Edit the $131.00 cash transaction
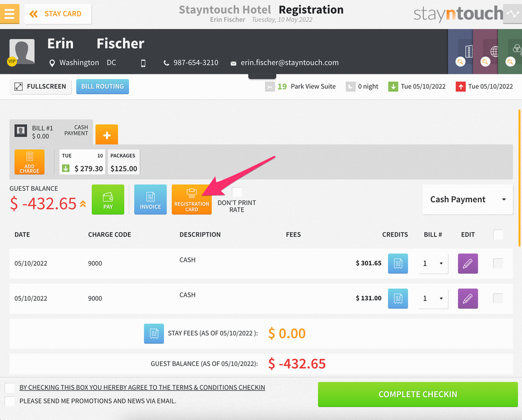522x420 pixels. click(x=468, y=299)
